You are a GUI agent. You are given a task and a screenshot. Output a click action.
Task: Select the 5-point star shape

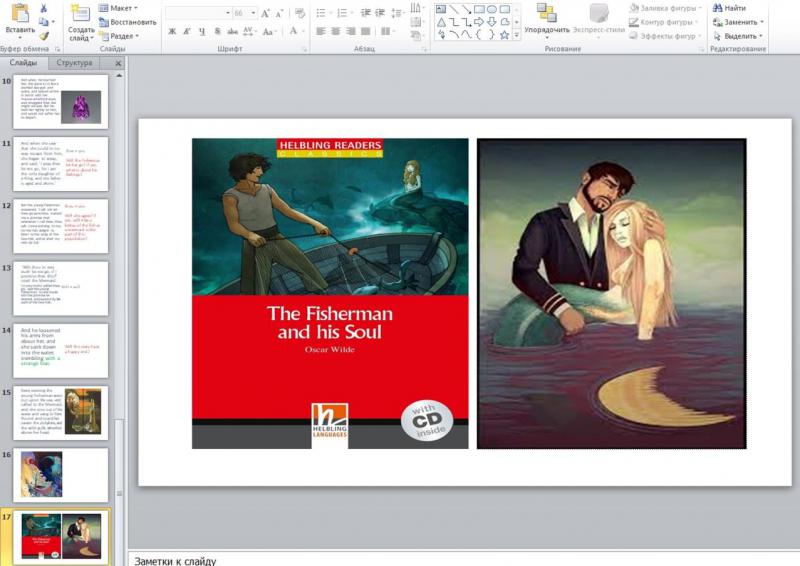[x=505, y=35]
